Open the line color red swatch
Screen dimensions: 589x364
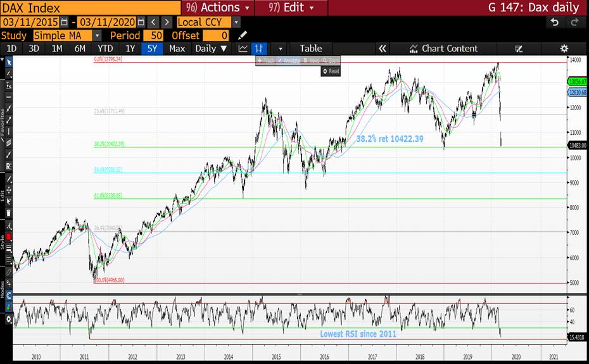coord(9,236)
